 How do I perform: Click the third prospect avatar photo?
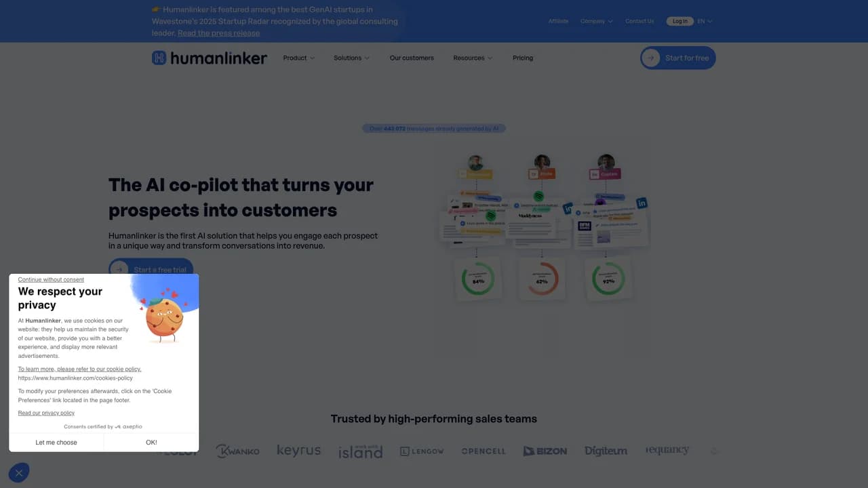click(606, 163)
